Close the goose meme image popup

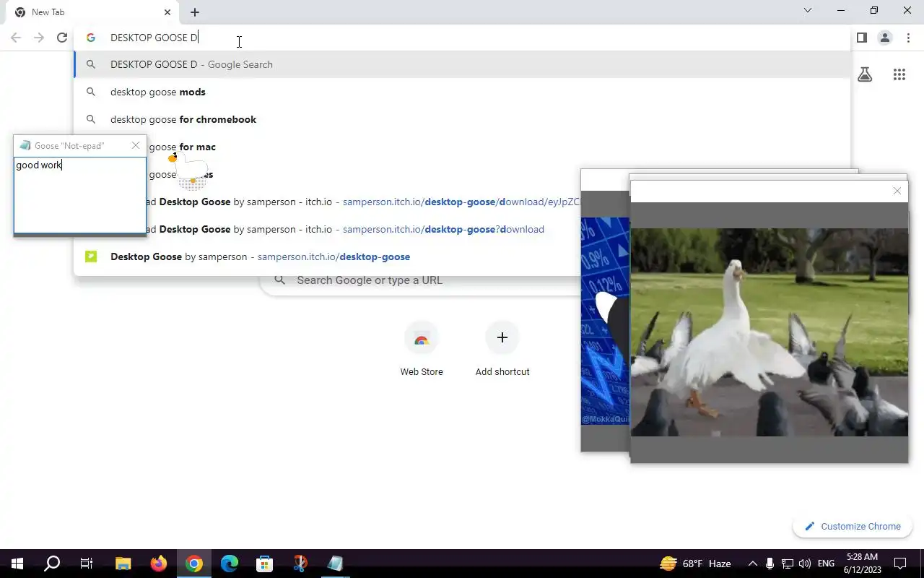(x=897, y=191)
